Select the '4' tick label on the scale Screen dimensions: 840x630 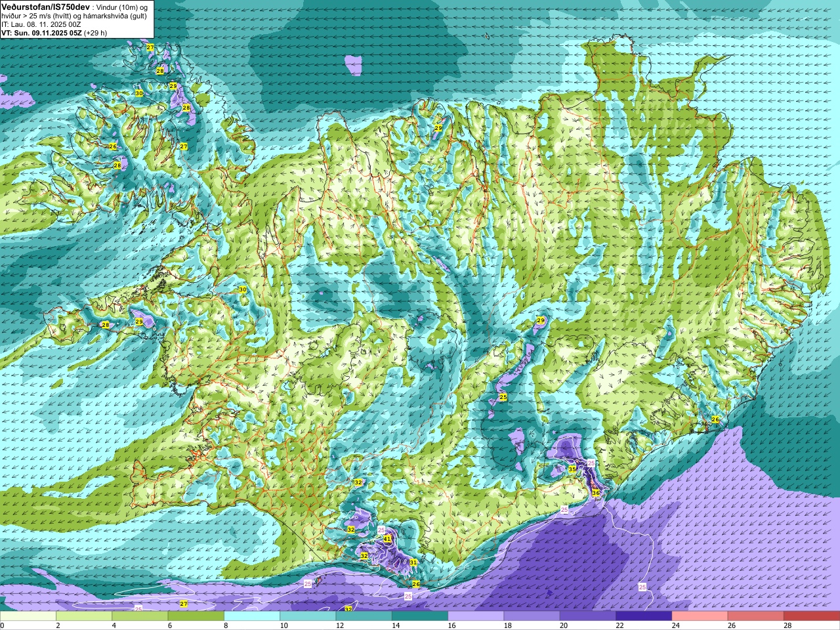114,625
